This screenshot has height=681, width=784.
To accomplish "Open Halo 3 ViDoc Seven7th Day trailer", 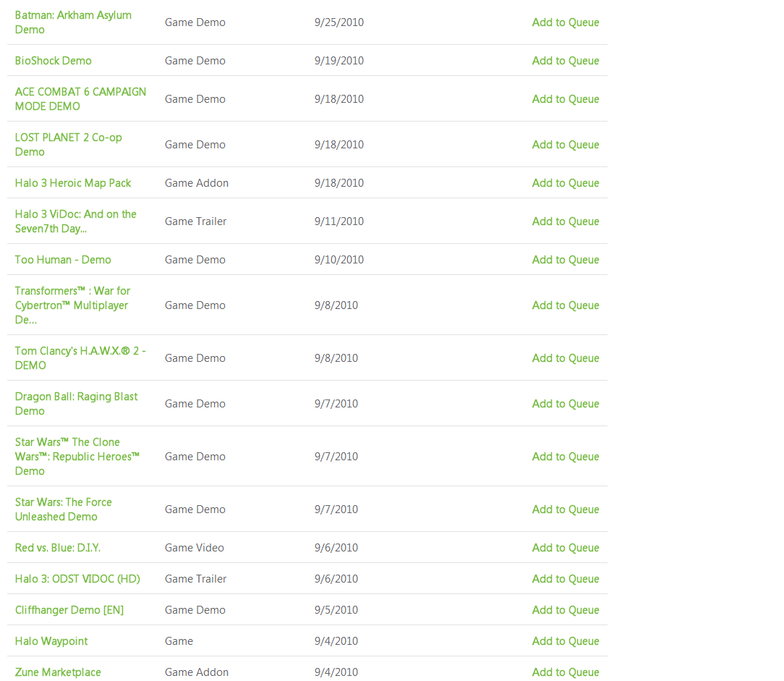I will pyautogui.click(x=75, y=221).
